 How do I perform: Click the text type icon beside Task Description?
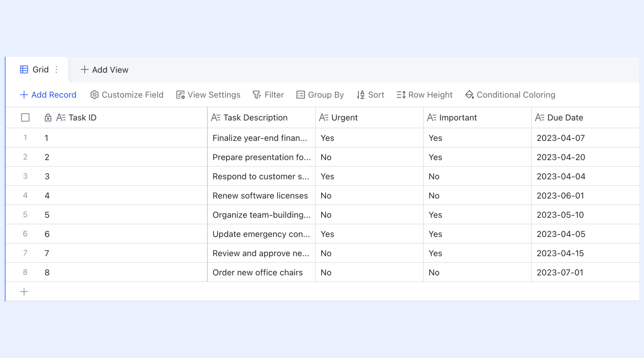click(216, 118)
